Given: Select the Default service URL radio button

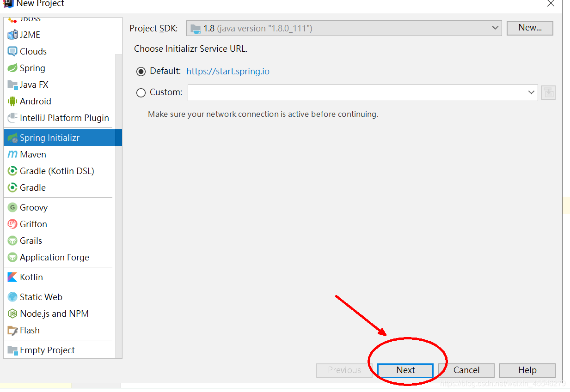Looking at the screenshot, I should point(141,72).
